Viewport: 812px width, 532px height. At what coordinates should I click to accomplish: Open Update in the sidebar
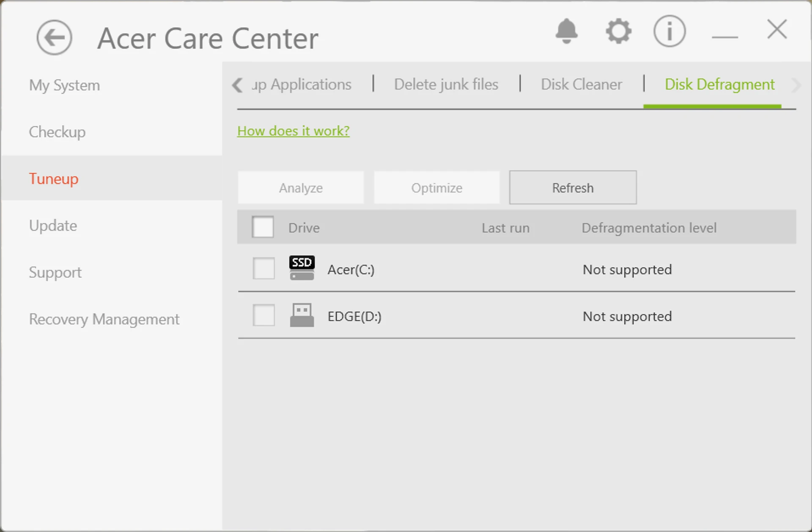(x=53, y=226)
